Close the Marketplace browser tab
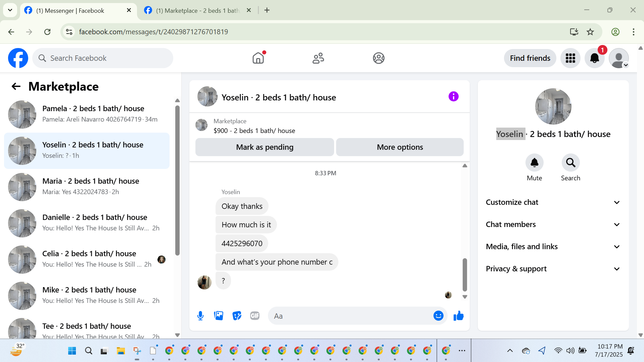This screenshot has height=362, width=644. 249,10
